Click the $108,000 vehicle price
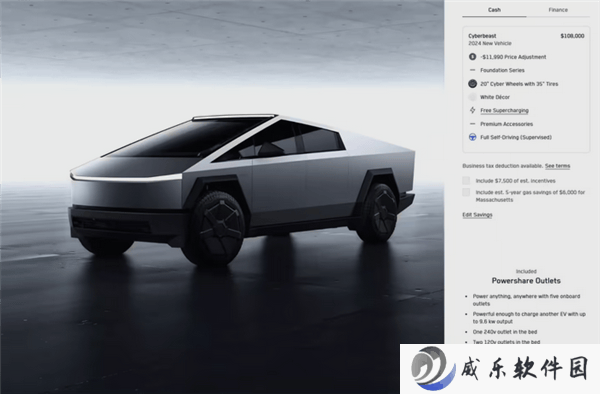600x394 pixels. [572, 36]
